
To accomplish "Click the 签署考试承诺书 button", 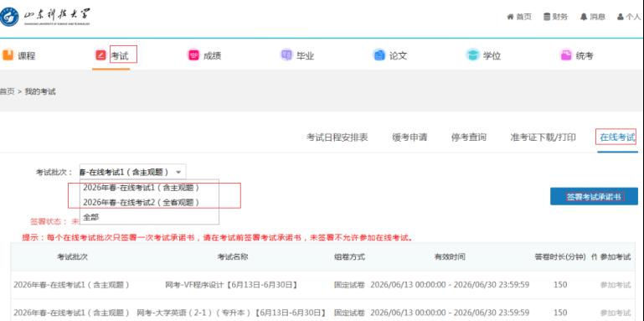I will point(595,196).
